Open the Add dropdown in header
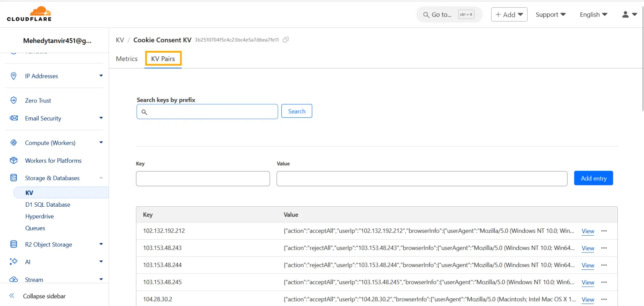Screen dimensions: 644x306 tap(509, 14)
